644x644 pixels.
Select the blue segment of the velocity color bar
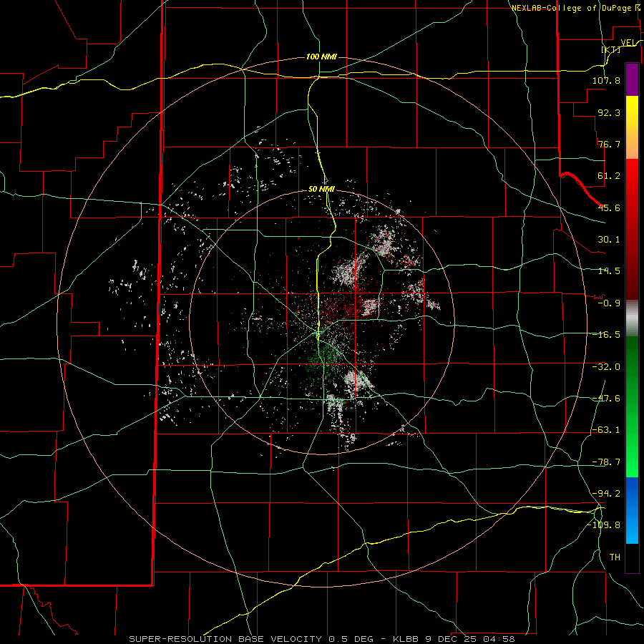(x=632, y=510)
